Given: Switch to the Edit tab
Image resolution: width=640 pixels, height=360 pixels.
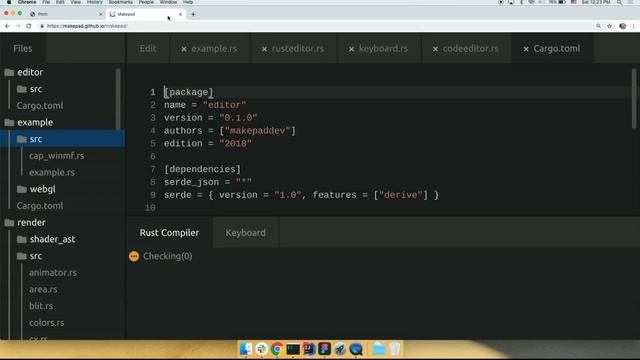Looking at the screenshot, I should [148, 49].
